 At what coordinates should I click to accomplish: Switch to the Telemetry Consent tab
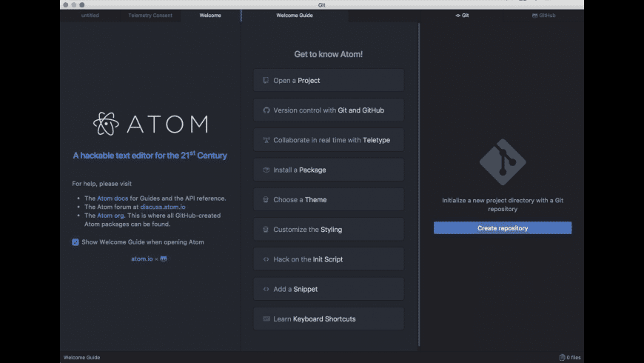pos(150,16)
